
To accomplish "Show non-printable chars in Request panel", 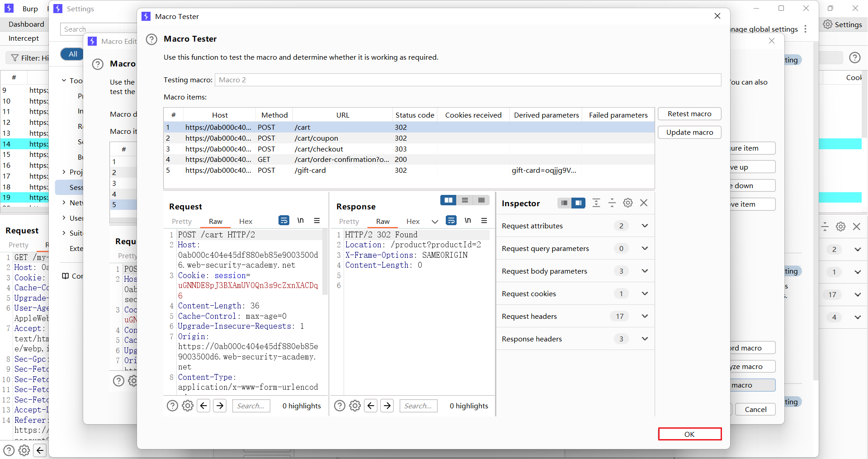I will (301, 221).
